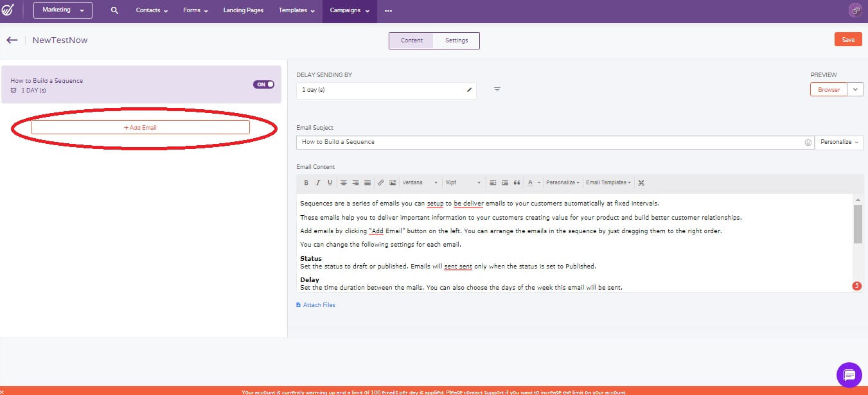Open the Verdana font family dropdown
Viewport: 868px width, 395px height.
click(x=420, y=183)
